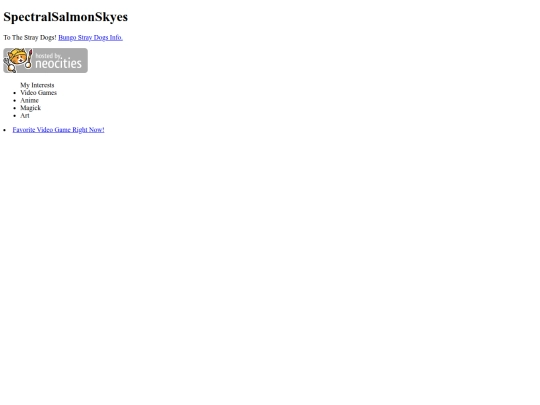Click the bullet beside Video Games
Viewport: 540px width, 405px height.
point(14,93)
